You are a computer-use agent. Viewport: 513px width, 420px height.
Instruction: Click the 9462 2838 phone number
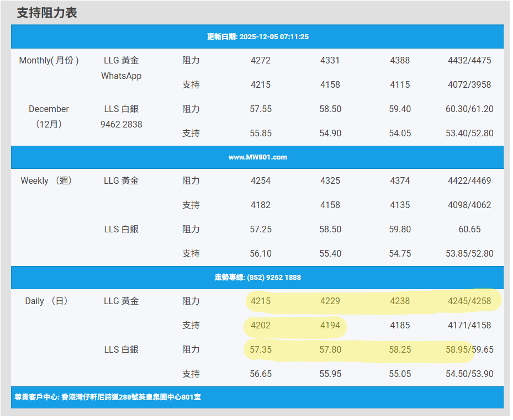pyautogui.click(x=121, y=125)
